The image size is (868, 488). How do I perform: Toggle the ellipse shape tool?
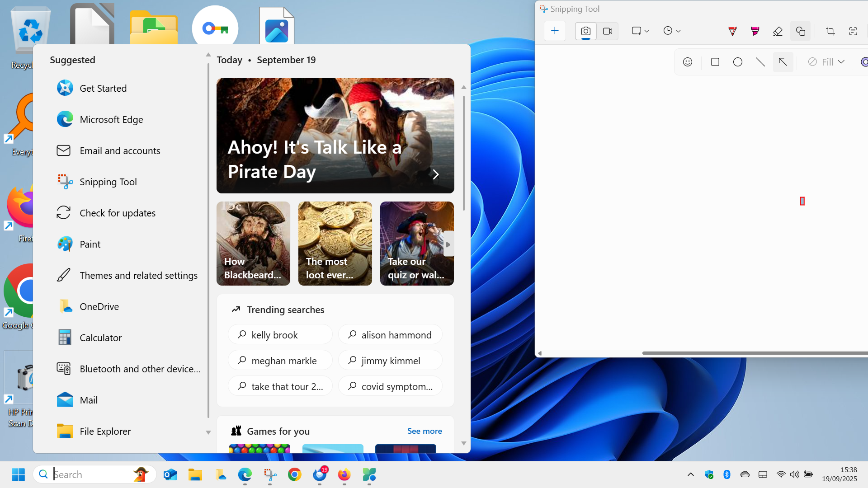click(x=738, y=62)
